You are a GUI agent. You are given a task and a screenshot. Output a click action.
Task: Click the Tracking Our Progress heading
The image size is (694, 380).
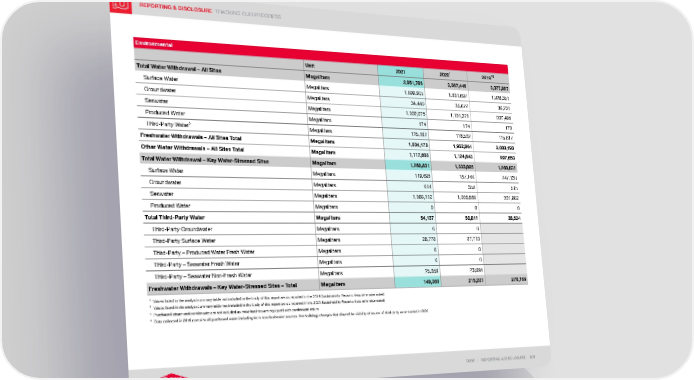click(x=248, y=14)
